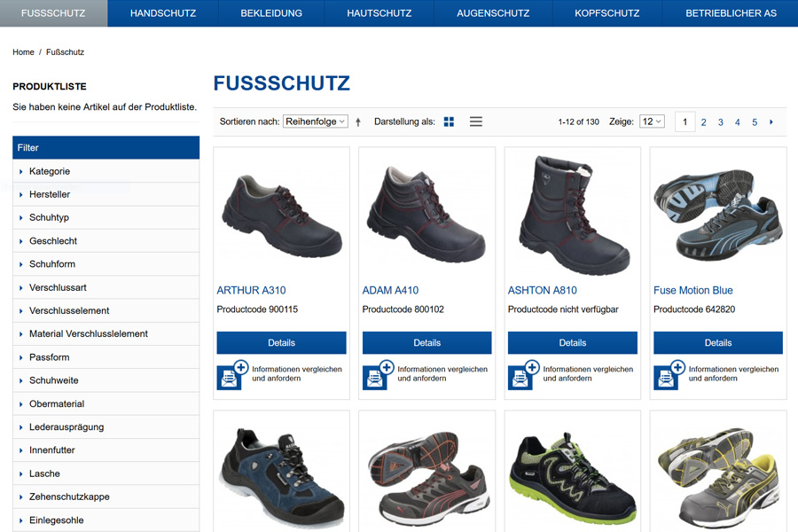Viewport: 798px width, 532px height.
Task: Expand the Hersteller filter
Action: click(x=50, y=194)
